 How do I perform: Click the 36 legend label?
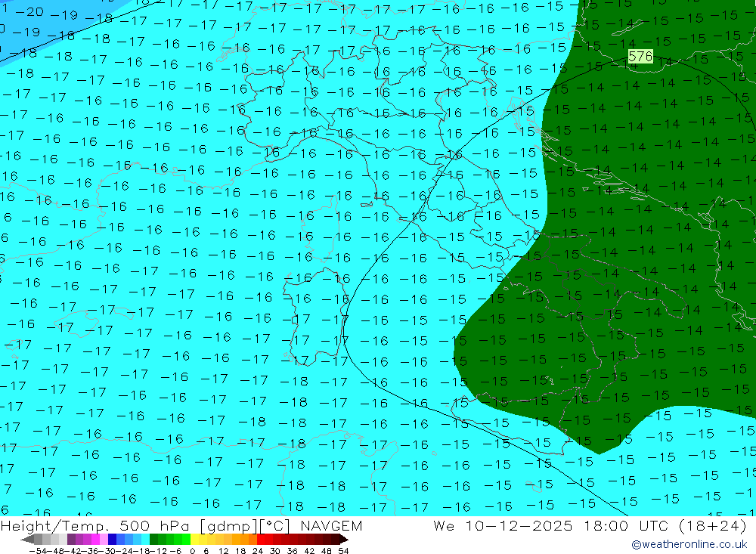[292, 551]
